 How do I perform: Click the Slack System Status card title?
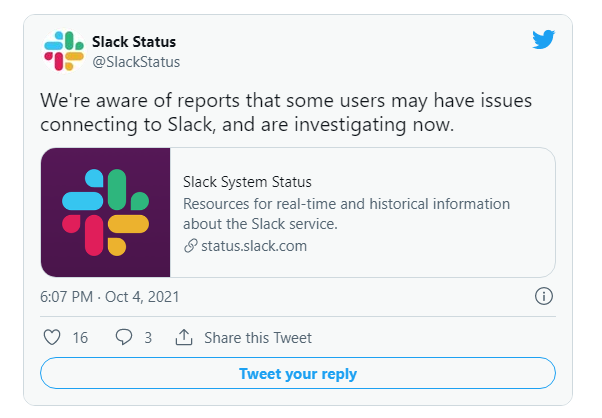pos(248,182)
